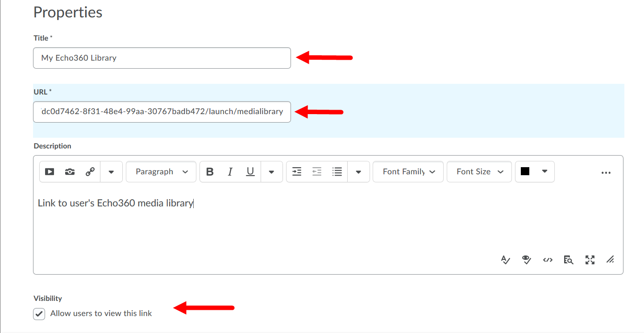Click the editor resize handle icon
This screenshot has height=333, width=644.
pyautogui.click(x=610, y=260)
